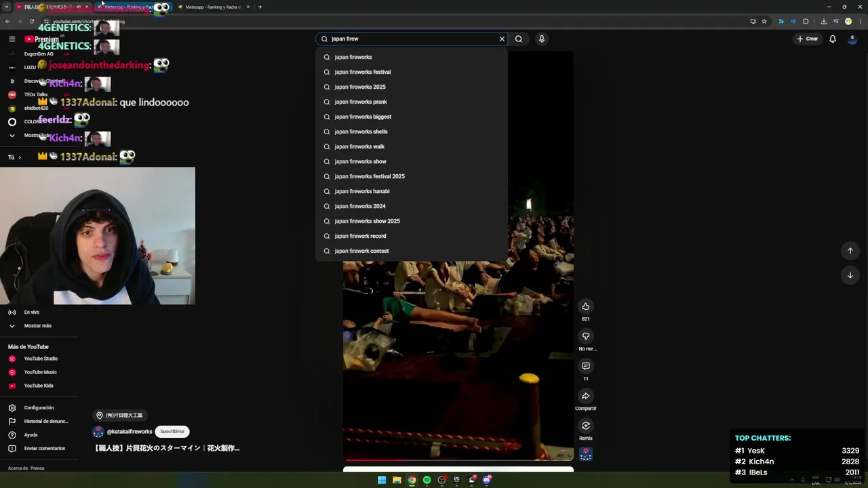Open a new browser tab
The width and height of the screenshot is (868, 488).
tap(260, 7)
